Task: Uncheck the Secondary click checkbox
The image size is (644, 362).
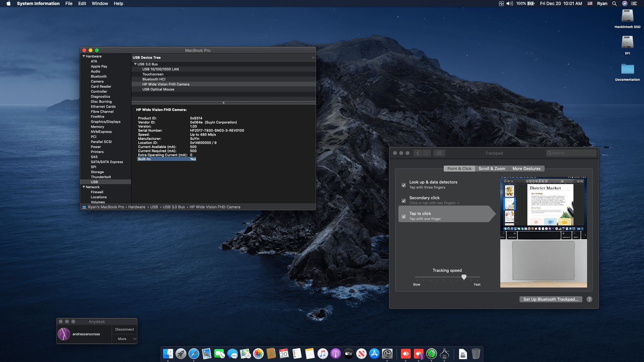Action: (404, 201)
